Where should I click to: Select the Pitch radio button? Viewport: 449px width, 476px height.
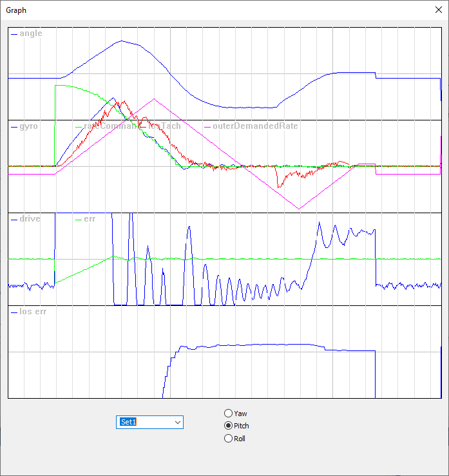point(228,426)
